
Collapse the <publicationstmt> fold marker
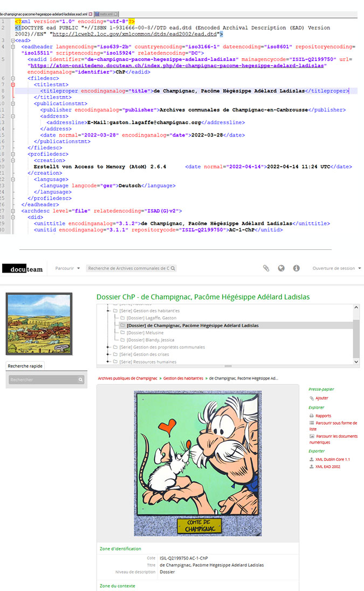(13, 104)
